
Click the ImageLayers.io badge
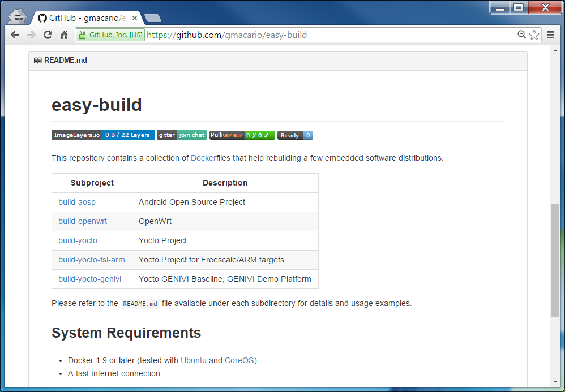pos(103,135)
